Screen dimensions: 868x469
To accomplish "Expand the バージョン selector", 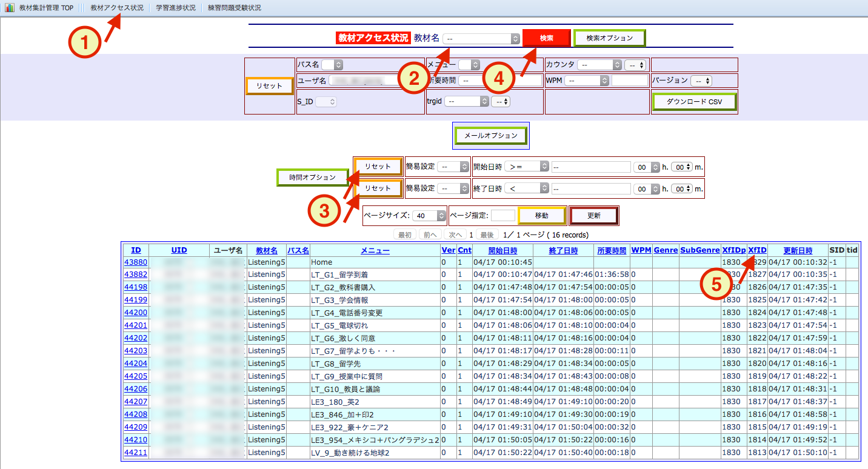I will 701,81.
